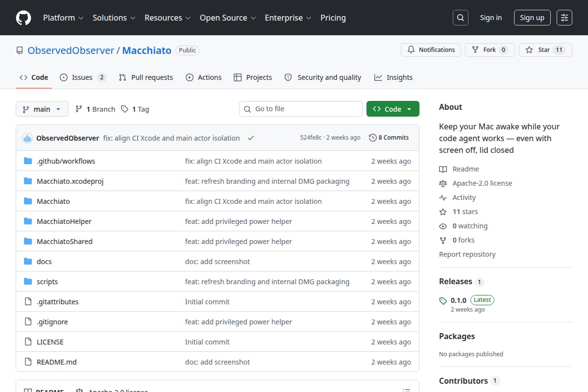Open 'doc: add screenshot' commit for README.md
The width and height of the screenshot is (588, 392).
(x=218, y=362)
